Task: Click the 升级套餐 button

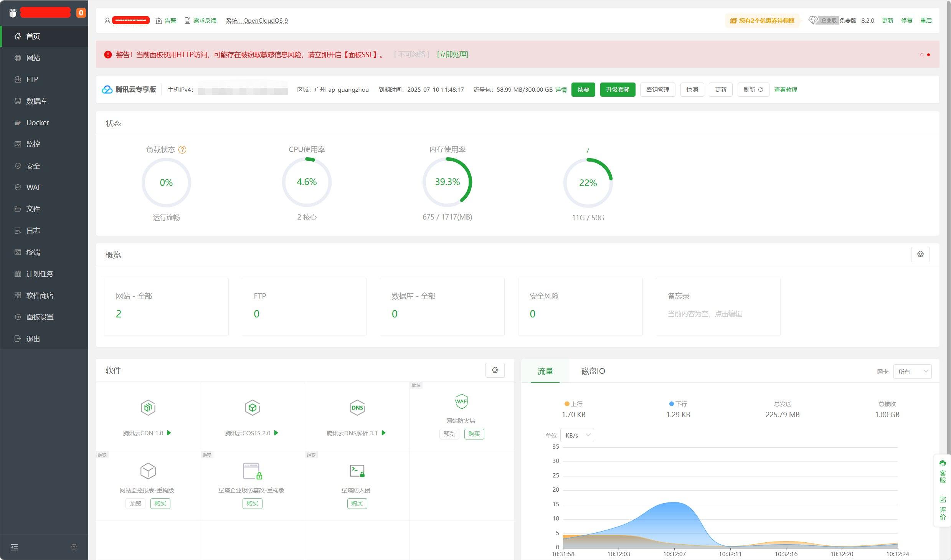Action: tap(617, 89)
